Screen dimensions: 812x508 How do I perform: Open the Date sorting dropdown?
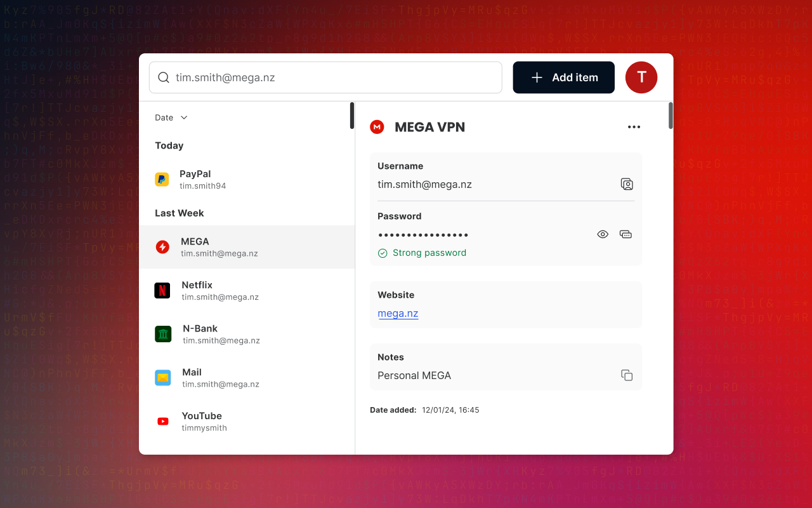pyautogui.click(x=170, y=117)
